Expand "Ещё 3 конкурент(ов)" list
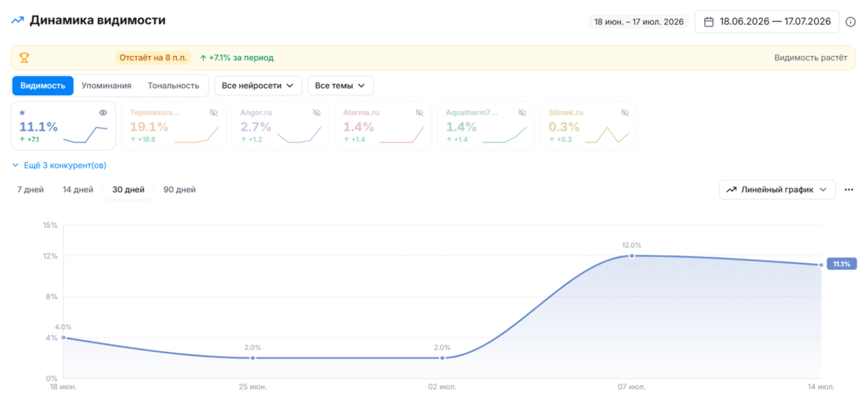 pyautogui.click(x=59, y=165)
